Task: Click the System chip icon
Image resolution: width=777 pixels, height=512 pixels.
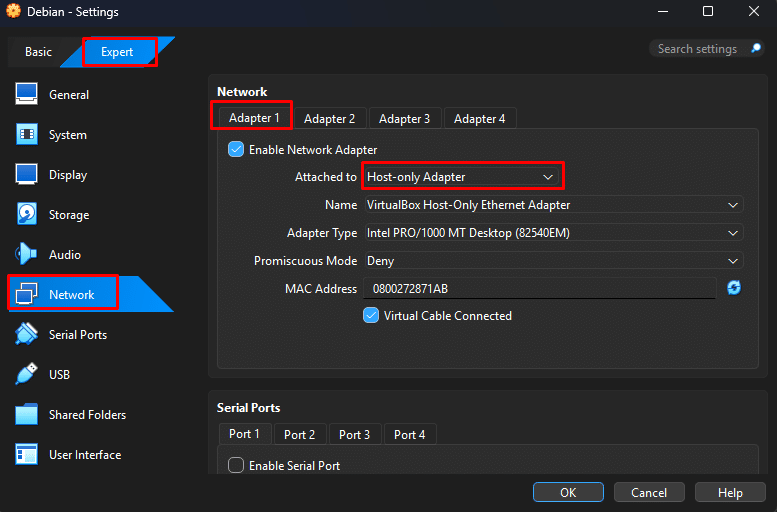Action: (x=26, y=134)
